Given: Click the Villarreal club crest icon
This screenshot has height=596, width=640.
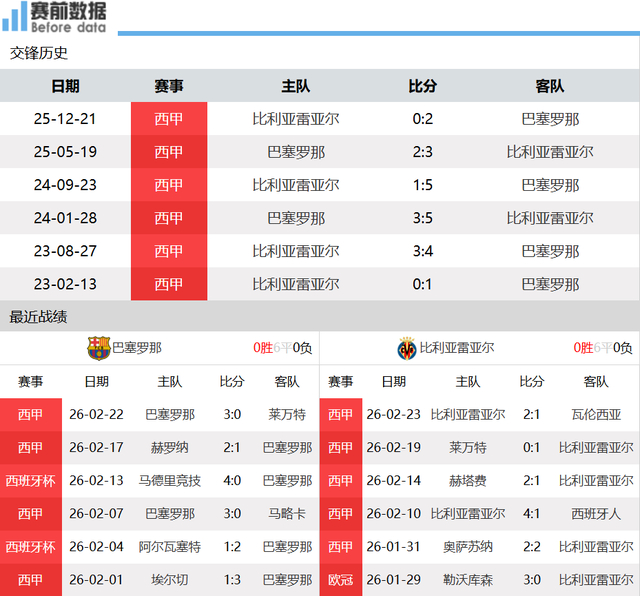Looking at the screenshot, I should 407,348.
